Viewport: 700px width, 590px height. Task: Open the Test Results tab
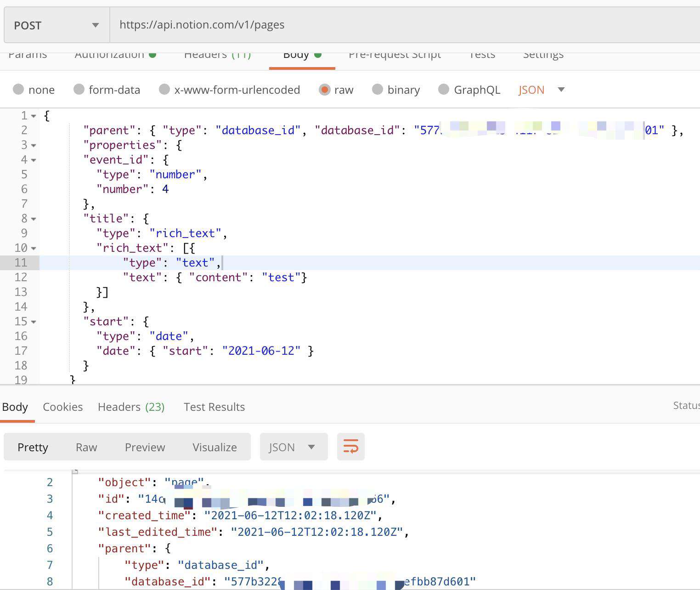(214, 407)
